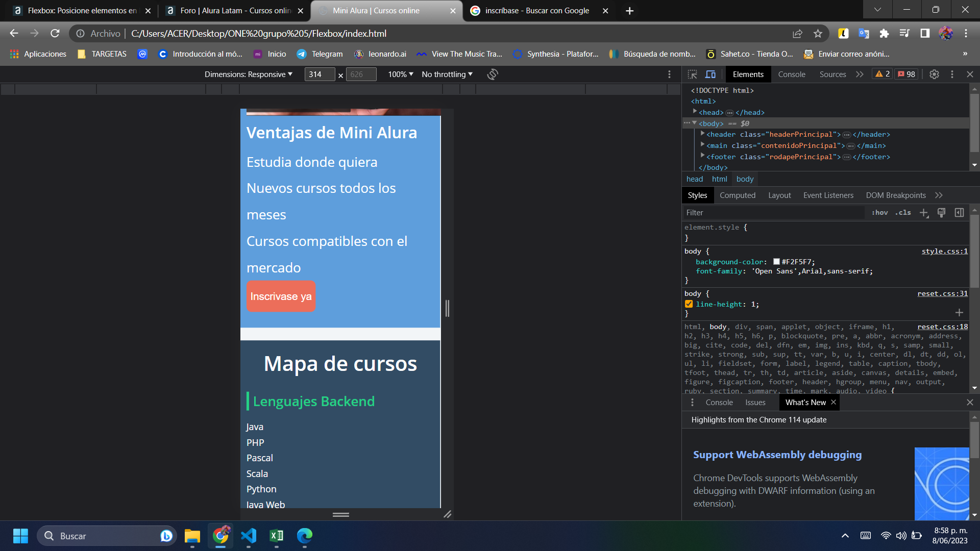980x551 pixels.
Task: Collapse the body element node
Action: pyautogui.click(x=694, y=123)
